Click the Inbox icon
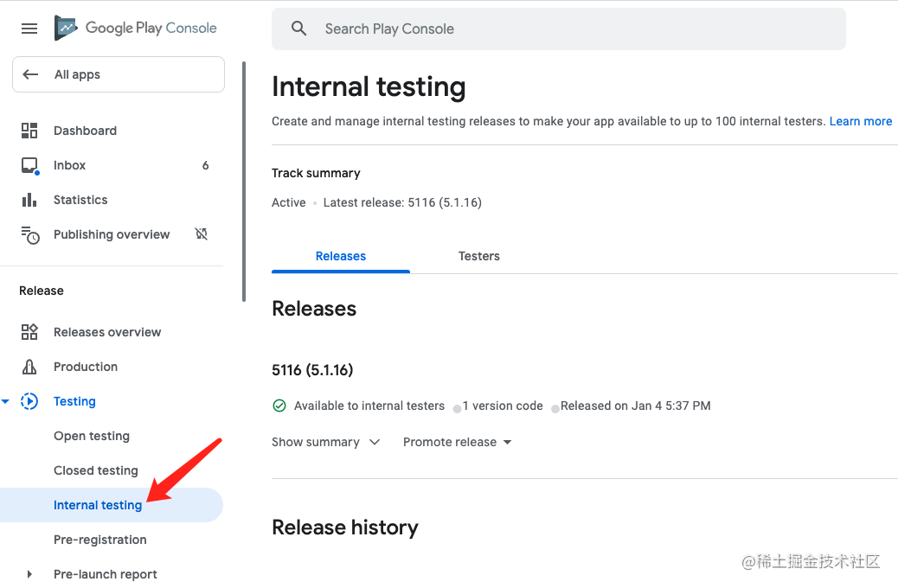This screenshot has width=898, height=588. point(29,165)
